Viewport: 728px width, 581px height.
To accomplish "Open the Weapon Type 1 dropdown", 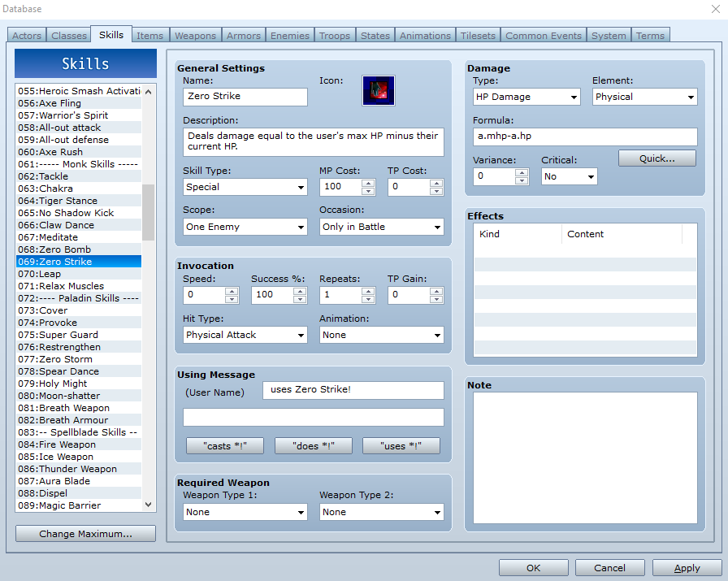I will click(x=245, y=512).
